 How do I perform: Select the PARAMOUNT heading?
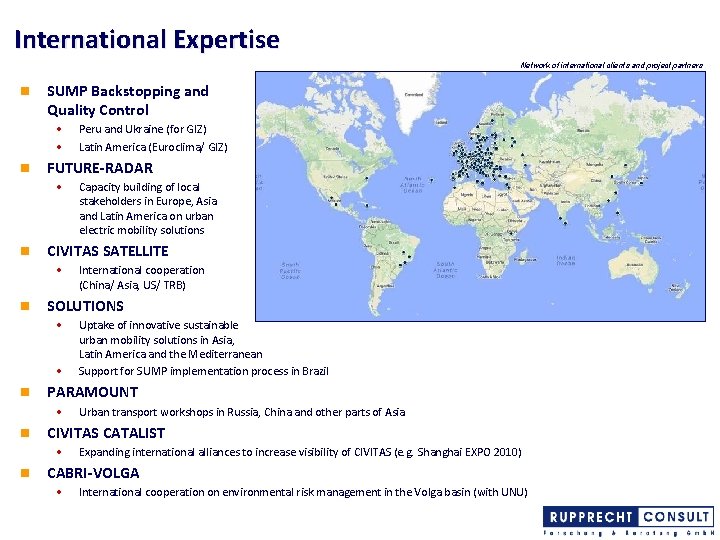(92, 392)
